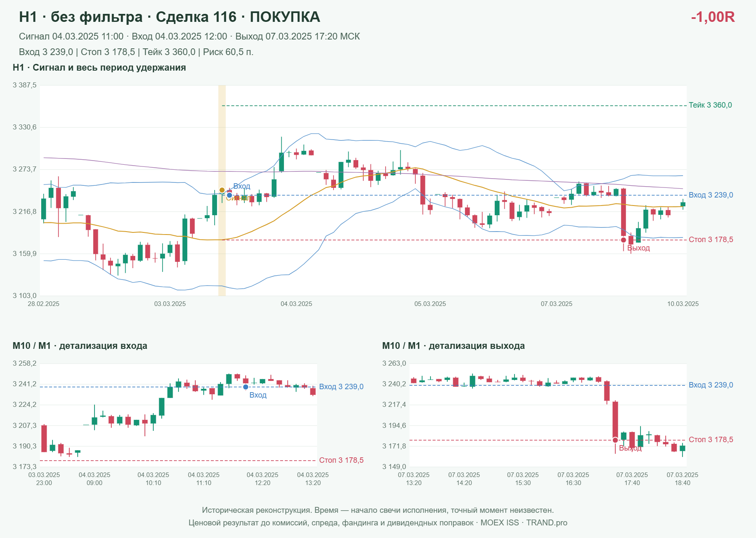Click the 05.03.2025 date axis label
Screen dimensions: 756x538
430,304
